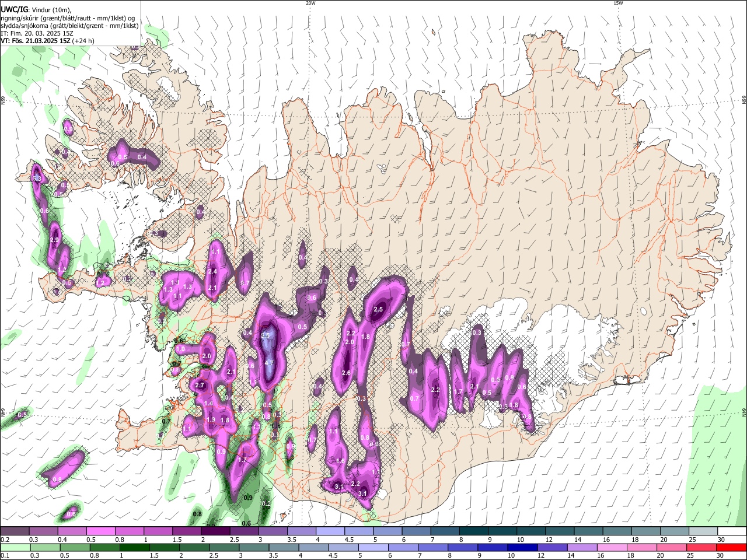Click the '30' label on lower legend
The image size is (747, 560).
pyautogui.click(x=721, y=555)
